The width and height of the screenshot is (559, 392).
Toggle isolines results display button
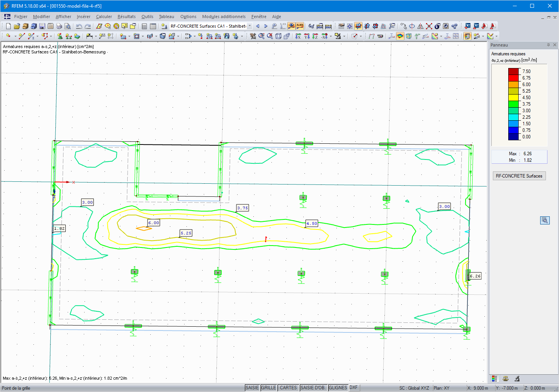[400, 36]
